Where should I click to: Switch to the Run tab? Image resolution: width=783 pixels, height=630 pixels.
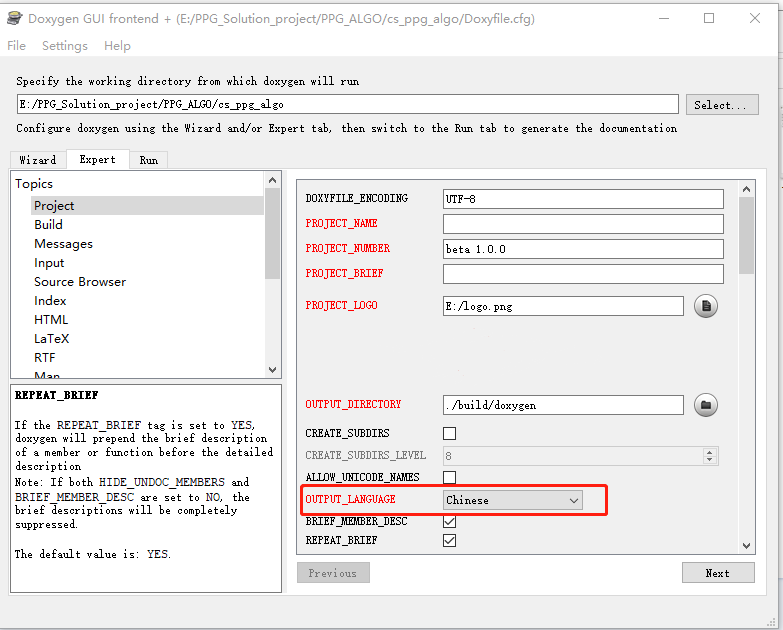point(149,160)
